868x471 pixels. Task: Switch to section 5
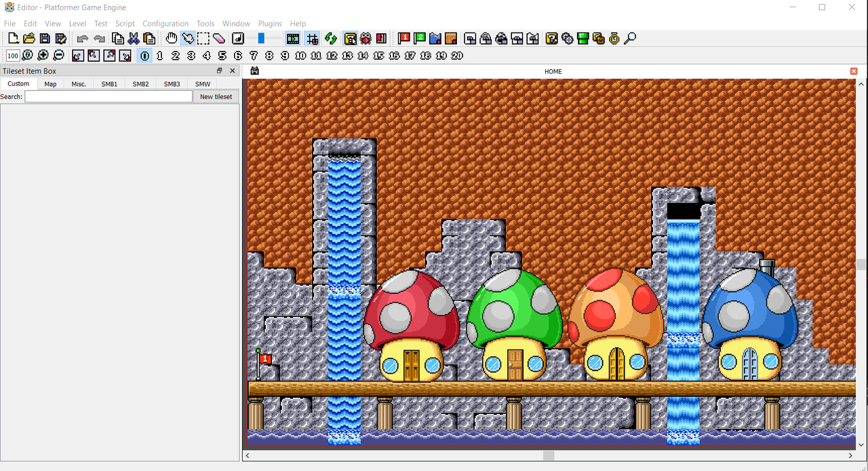click(222, 56)
